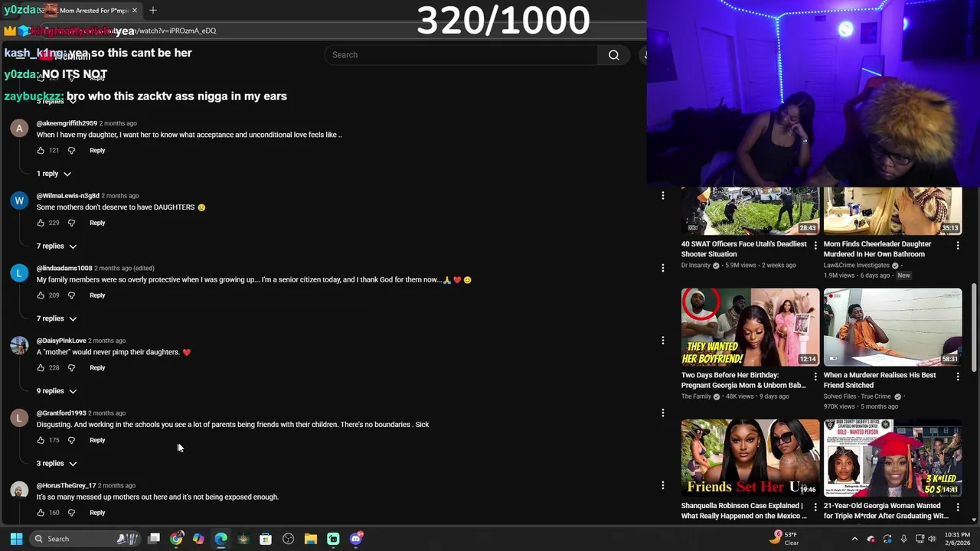Click the YouTube search magnifier button

click(614, 55)
